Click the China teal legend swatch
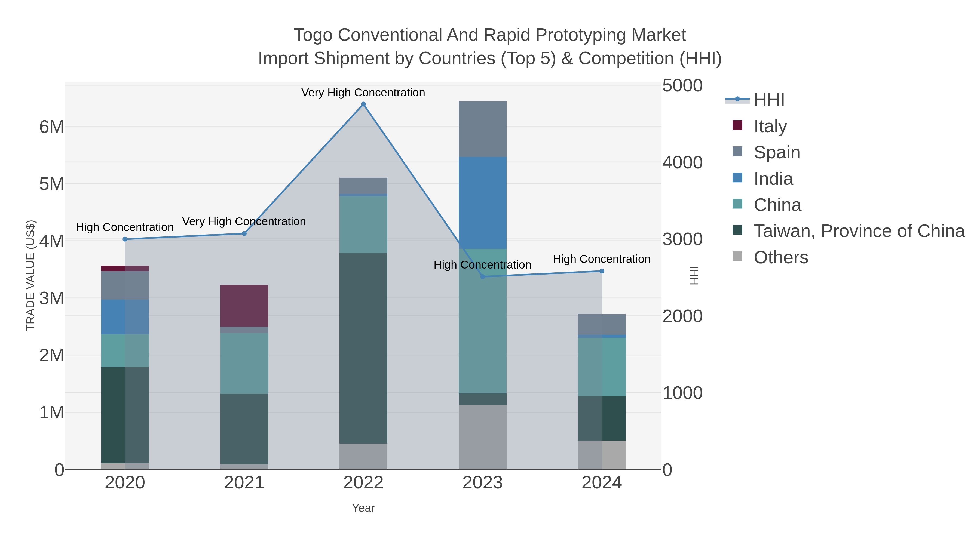The image size is (980, 551). click(x=737, y=204)
